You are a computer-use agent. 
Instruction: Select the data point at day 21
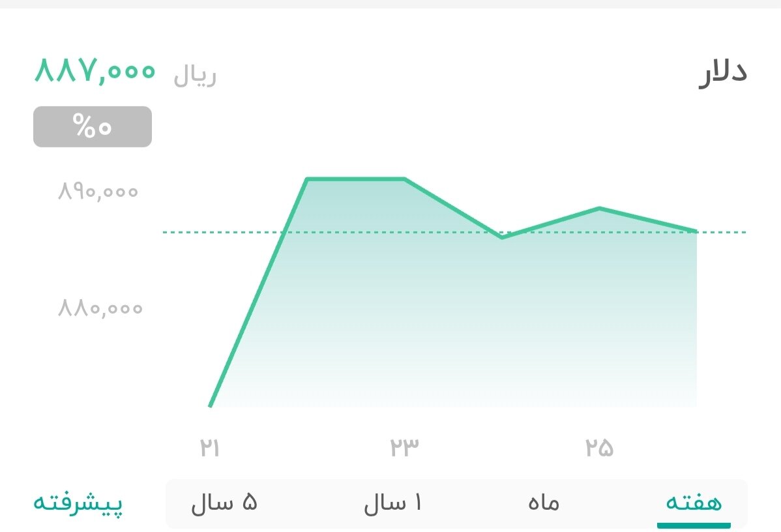[210, 406]
